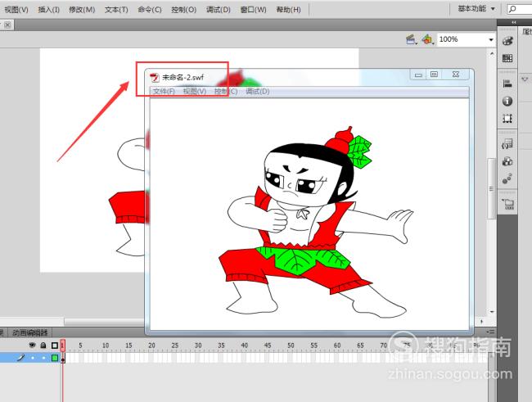Close the document tab with X
The width and height of the screenshot is (532, 402).
[x=7, y=25]
